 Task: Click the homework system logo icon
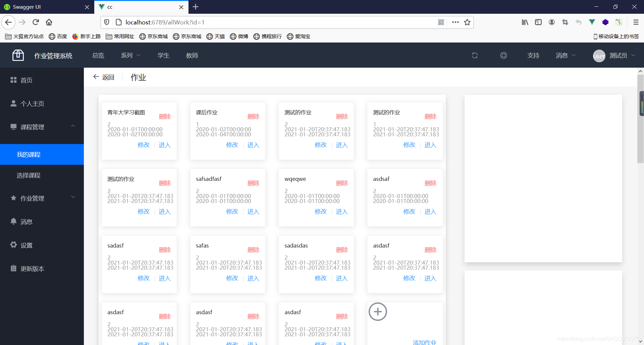pos(18,55)
